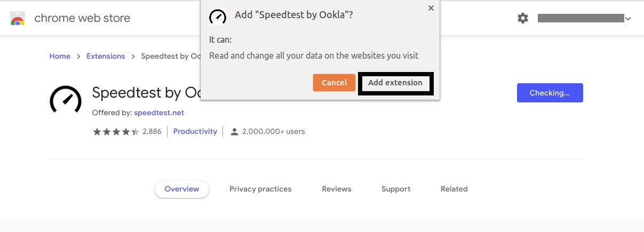Open the Extensions breadcrumb link
Viewport: 644px width, 232px height.
click(106, 56)
